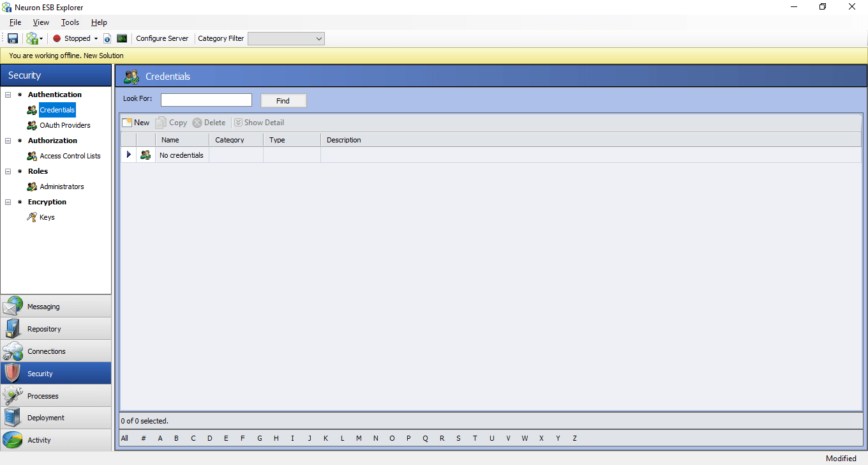Click the service info document icon

pyautogui.click(x=107, y=38)
